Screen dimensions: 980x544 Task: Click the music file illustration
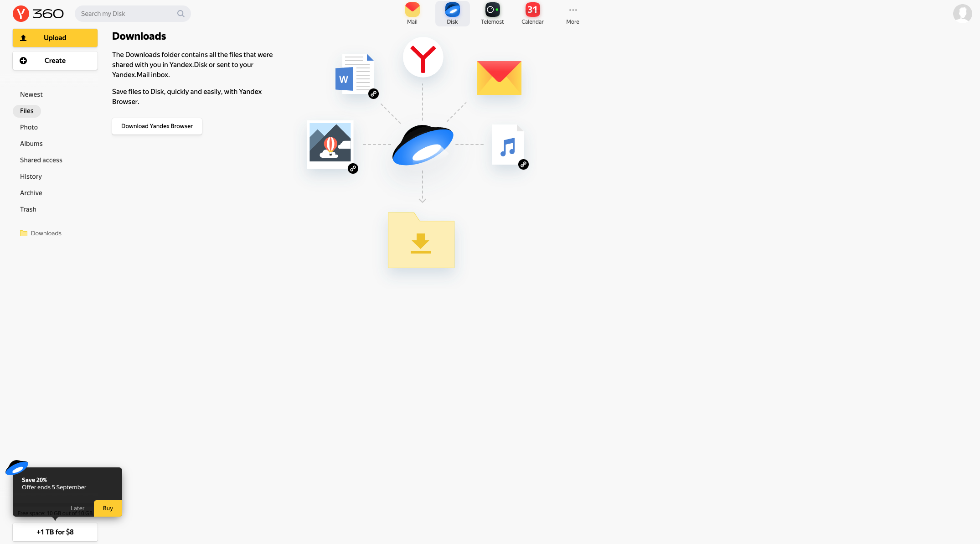508,145
